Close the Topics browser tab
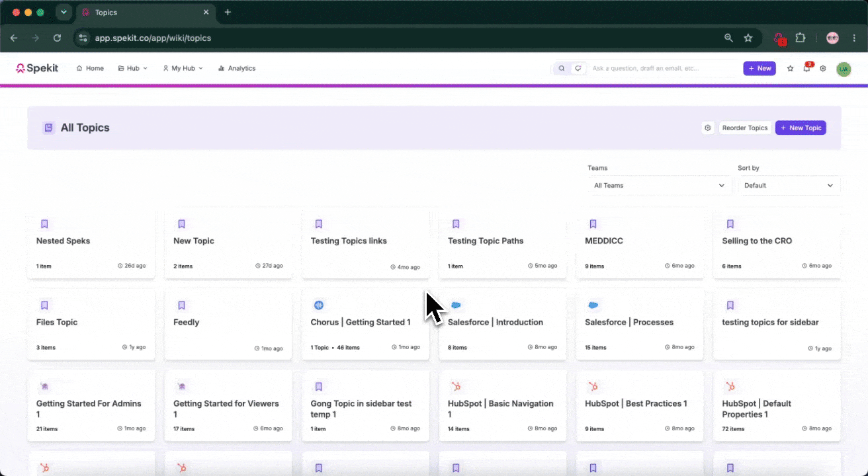The width and height of the screenshot is (868, 476). [206, 13]
